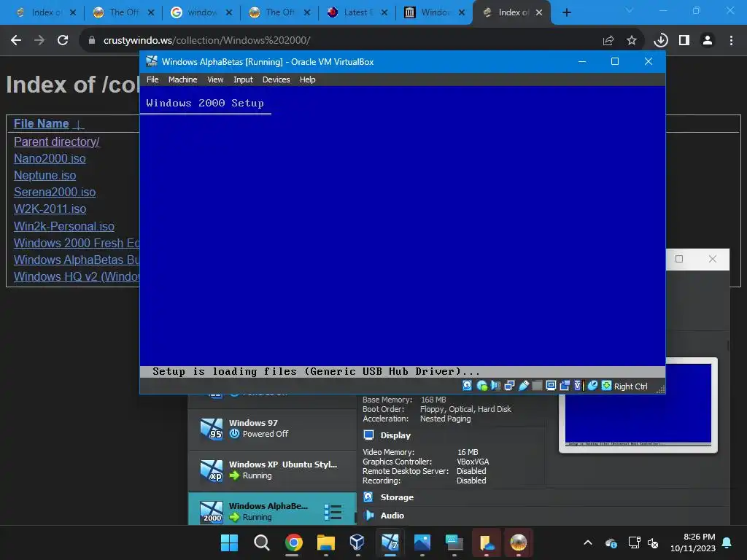This screenshot has height=560, width=747.
Task: Open the tool menu for Windows AlphaBetas VM entry
Action: coord(333,512)
